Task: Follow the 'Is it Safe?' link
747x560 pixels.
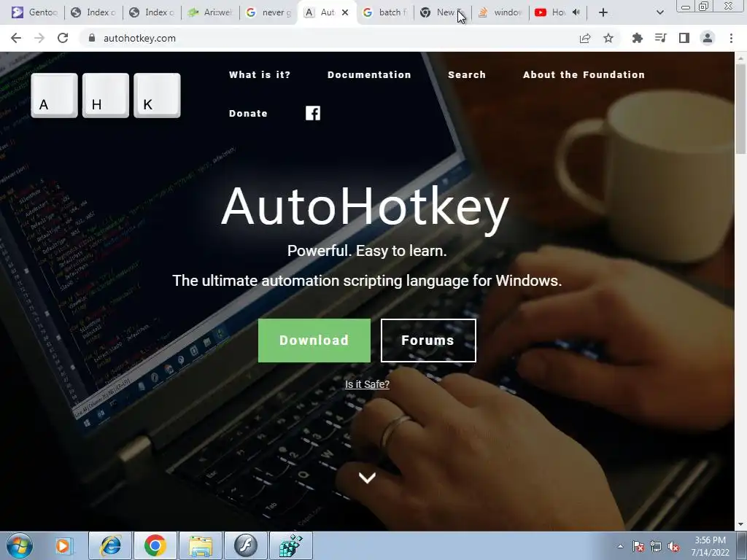Action: tap(368, 384)
